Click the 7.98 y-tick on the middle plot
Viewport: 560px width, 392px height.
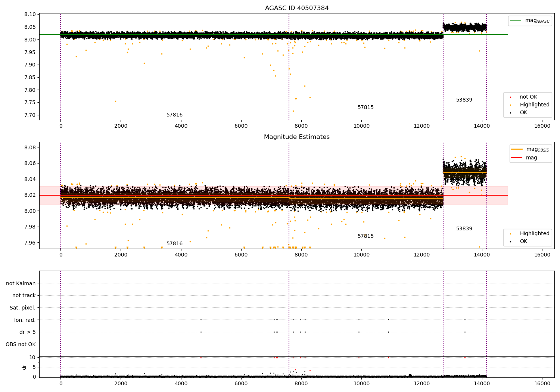tap(30, 227)
